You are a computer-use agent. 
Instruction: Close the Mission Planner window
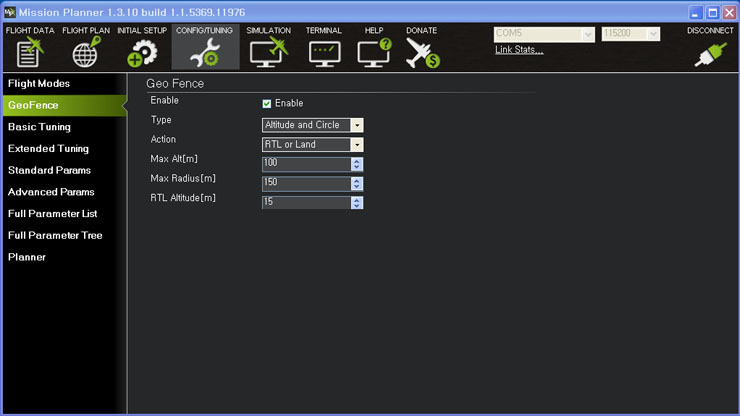[730, 13]
